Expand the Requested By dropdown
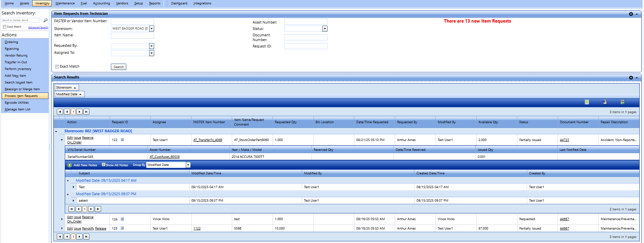Viewport: 644px width, 243px height. [152, 46]
